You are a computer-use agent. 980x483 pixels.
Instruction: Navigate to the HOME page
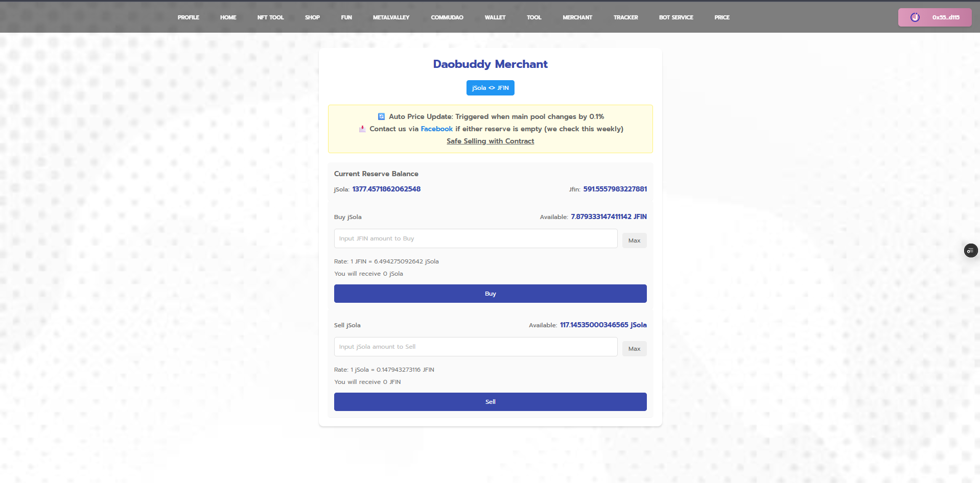coord(228,17)
